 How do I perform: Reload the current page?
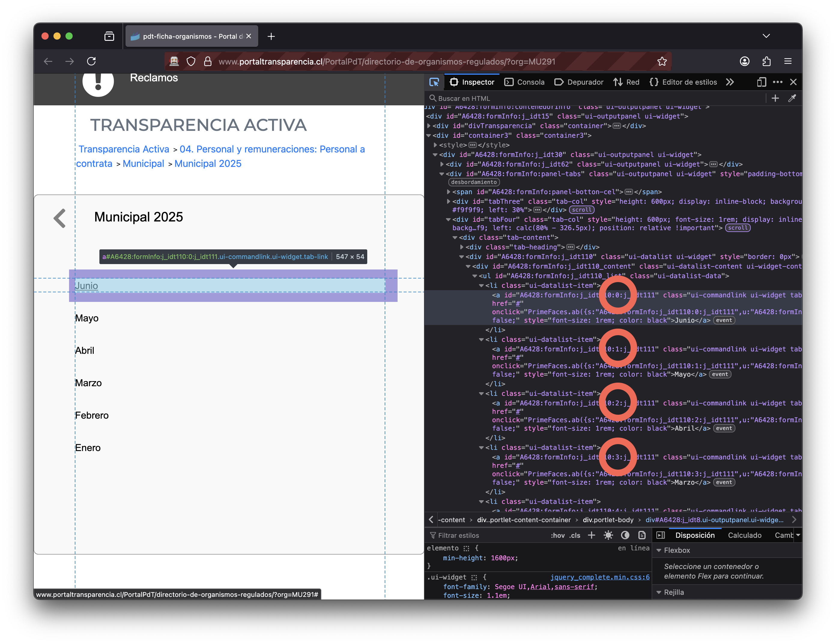tap(91, 61)
